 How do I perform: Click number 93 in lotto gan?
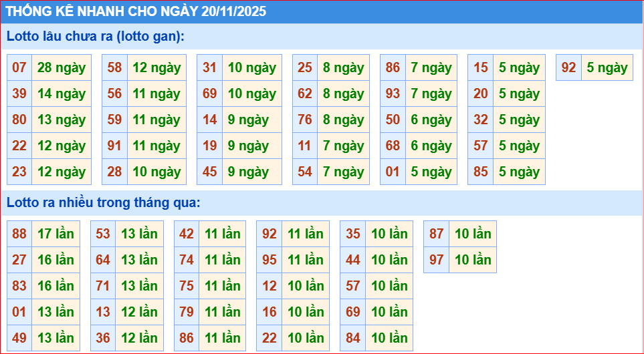(x=393, y=94)
